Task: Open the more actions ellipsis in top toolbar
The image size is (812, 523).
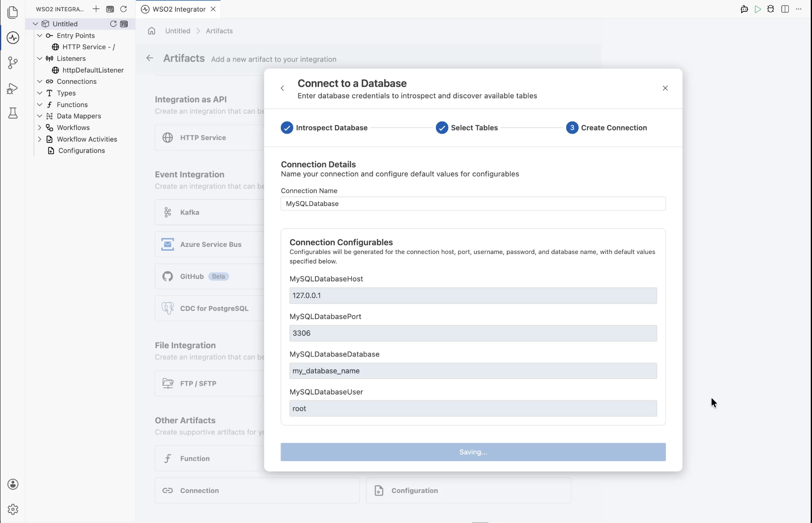Action: (x=799, y=9)
